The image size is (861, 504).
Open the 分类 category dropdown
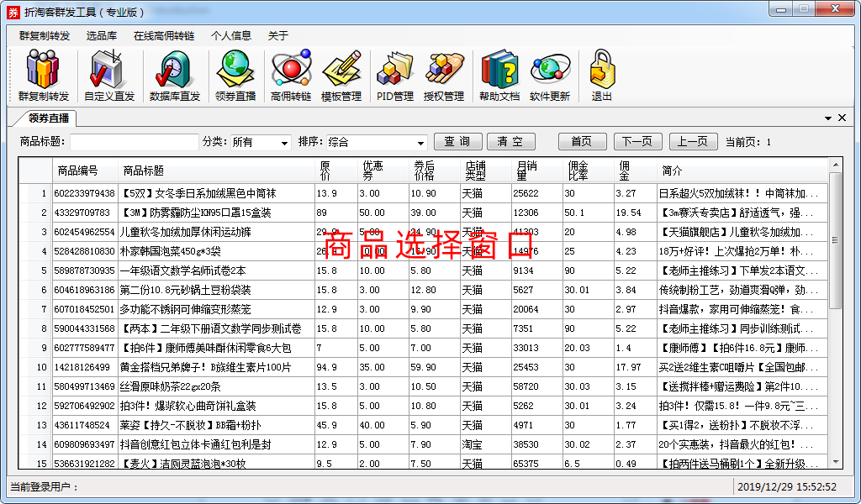coord(259,141)
